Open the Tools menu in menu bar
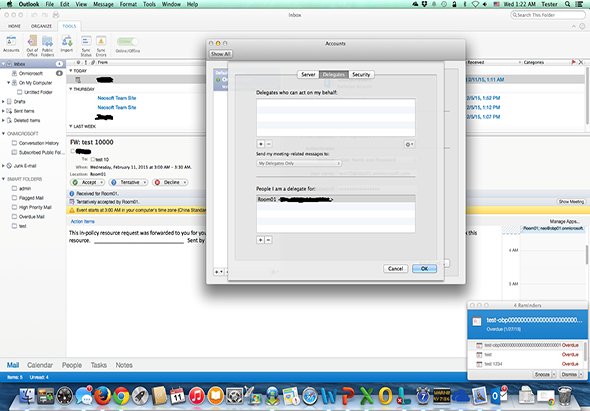590x411 pixels. (x=149, y=4)
